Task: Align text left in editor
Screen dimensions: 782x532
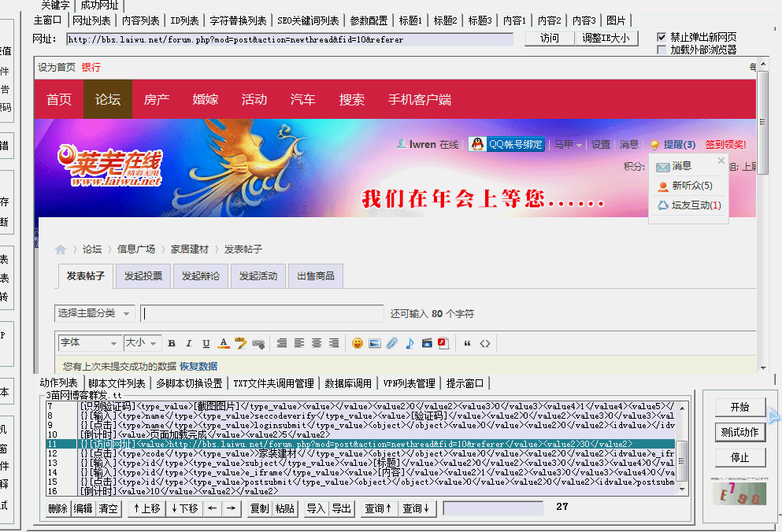Action: pyautogui.click(x=299, y=343)
